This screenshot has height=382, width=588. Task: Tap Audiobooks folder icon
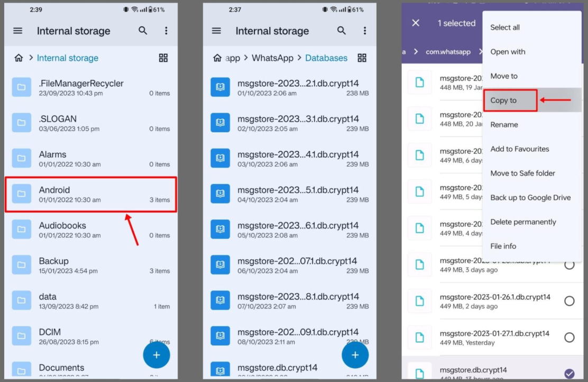click(x=21, y=229)
